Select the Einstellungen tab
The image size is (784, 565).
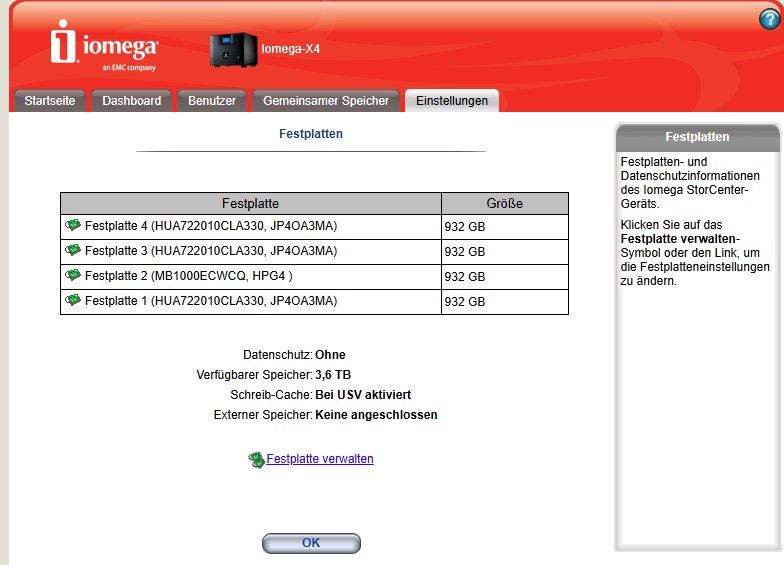click(452, 100)
